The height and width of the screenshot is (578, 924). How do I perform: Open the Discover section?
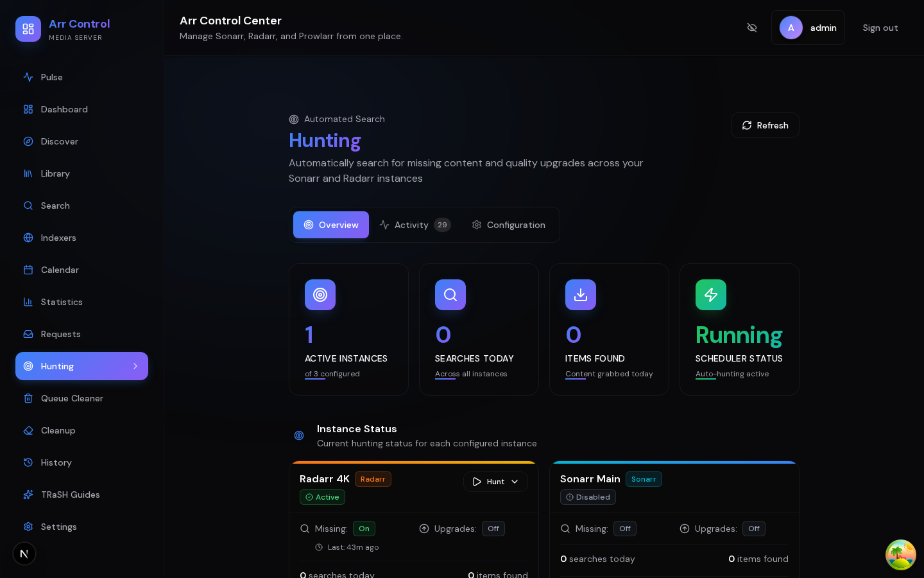coord(81,141)
